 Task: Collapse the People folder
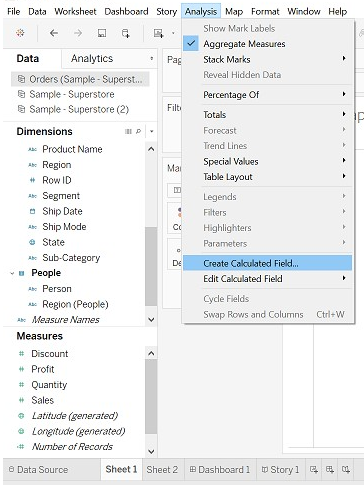tap(12, 273)
